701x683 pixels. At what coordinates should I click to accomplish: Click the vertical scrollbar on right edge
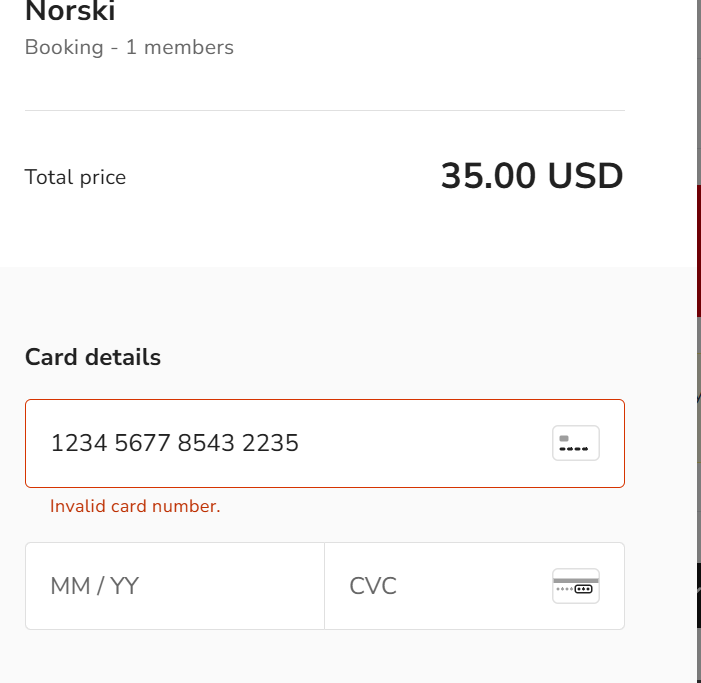pos(698,300)
